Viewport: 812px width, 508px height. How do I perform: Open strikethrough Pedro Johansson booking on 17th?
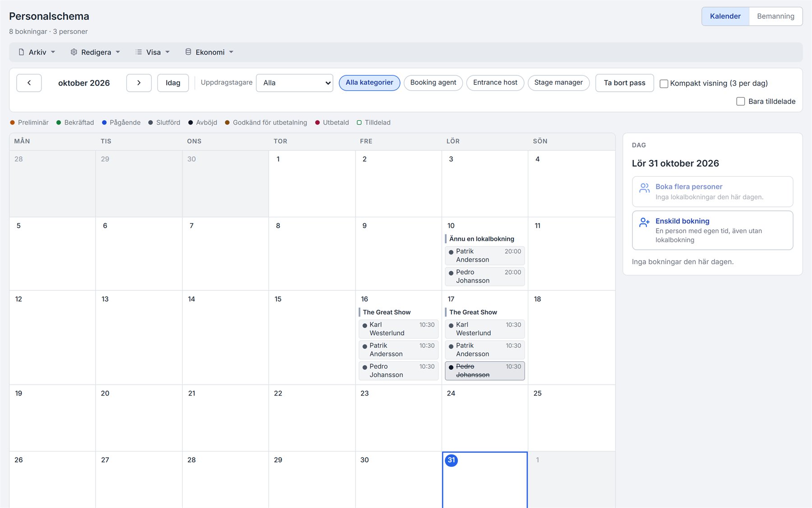pos(484,371)
